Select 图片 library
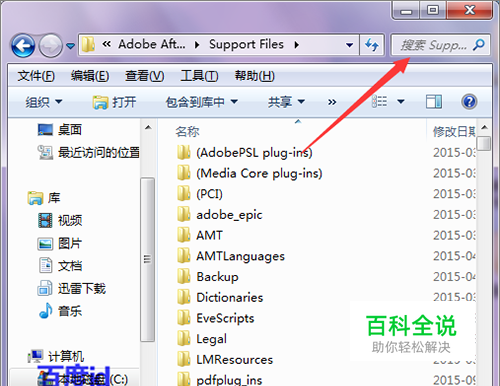Viewport: 500px width, 386px height. pyautogui.click(x=70, y=243)
